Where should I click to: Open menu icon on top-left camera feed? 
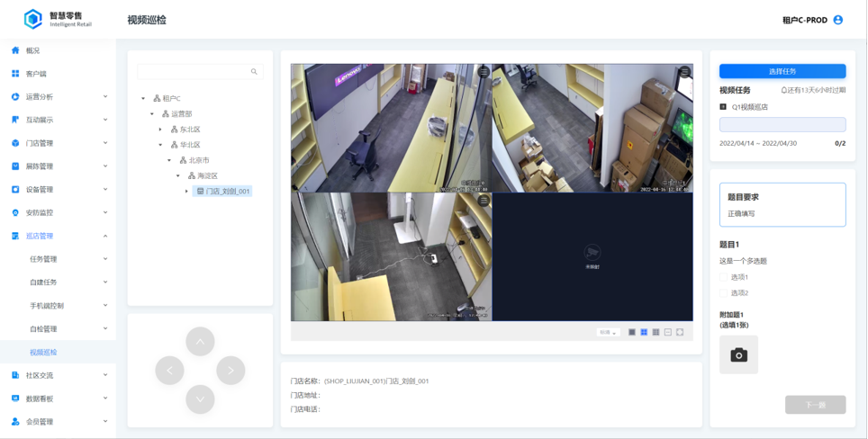484,72
